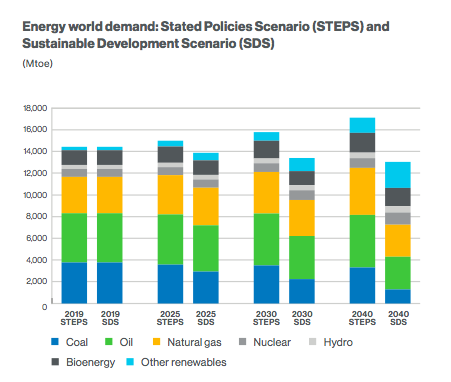The width and height of the screenshot is (451, 382).
Task: Click the (Mtoe) unit subtitle
Action: coord(37,63)
